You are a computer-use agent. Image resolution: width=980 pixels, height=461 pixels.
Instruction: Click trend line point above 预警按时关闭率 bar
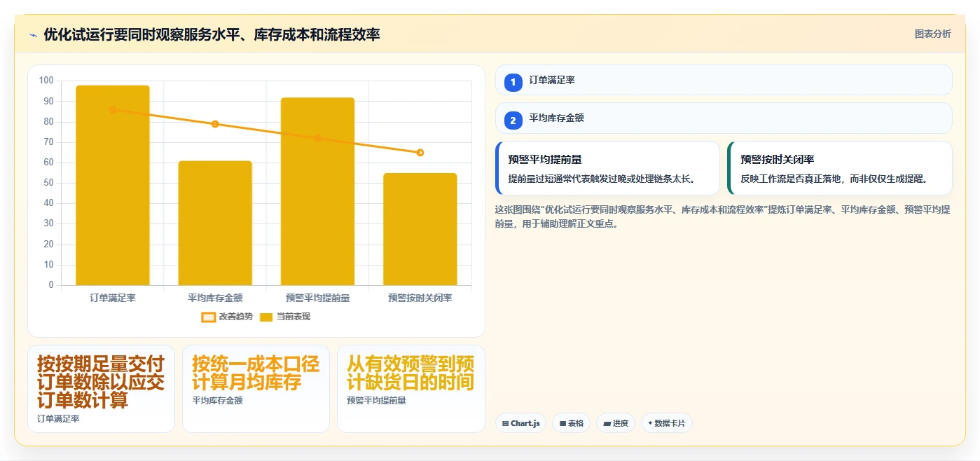point(420,153)
